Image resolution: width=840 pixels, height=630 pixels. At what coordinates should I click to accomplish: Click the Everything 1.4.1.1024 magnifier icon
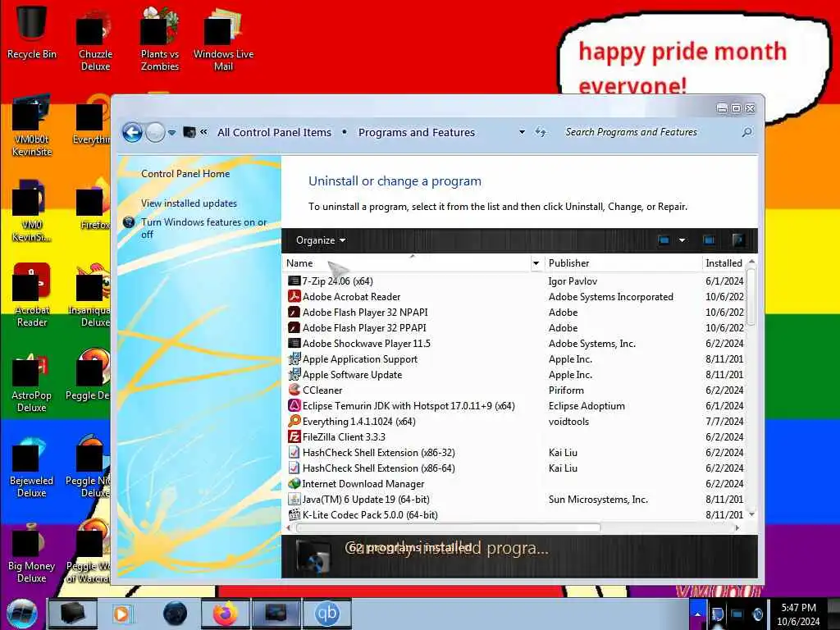tap(294, 421)
